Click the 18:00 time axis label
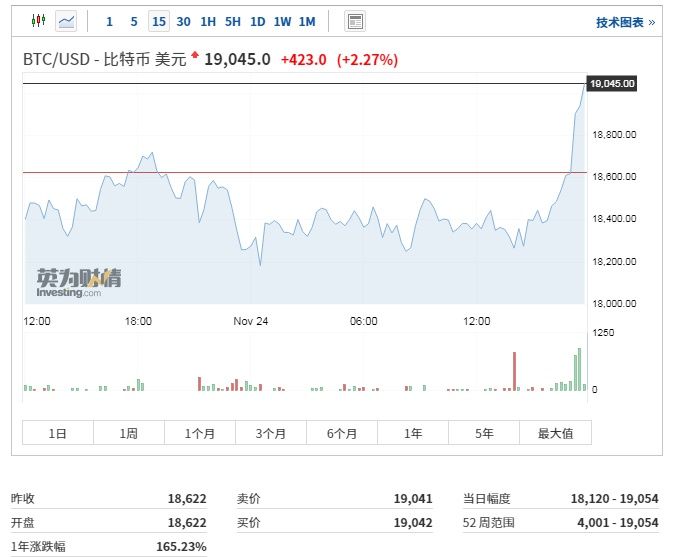Screen dimensions: 677x557 tap(138, 321)
